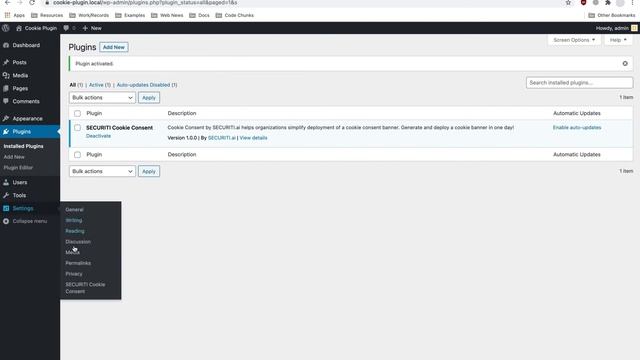The image size is (640, 360).
Task: Open Add New in sidebar submenu
Action: [x=14, y=157]
